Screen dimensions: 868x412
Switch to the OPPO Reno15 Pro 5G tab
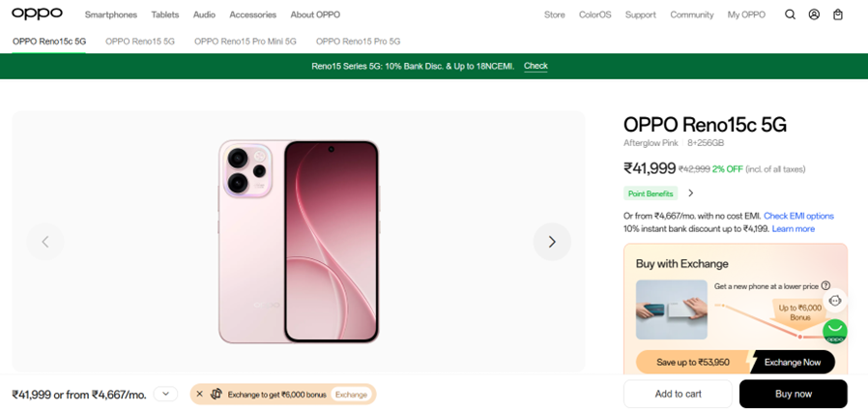point(358,42)
